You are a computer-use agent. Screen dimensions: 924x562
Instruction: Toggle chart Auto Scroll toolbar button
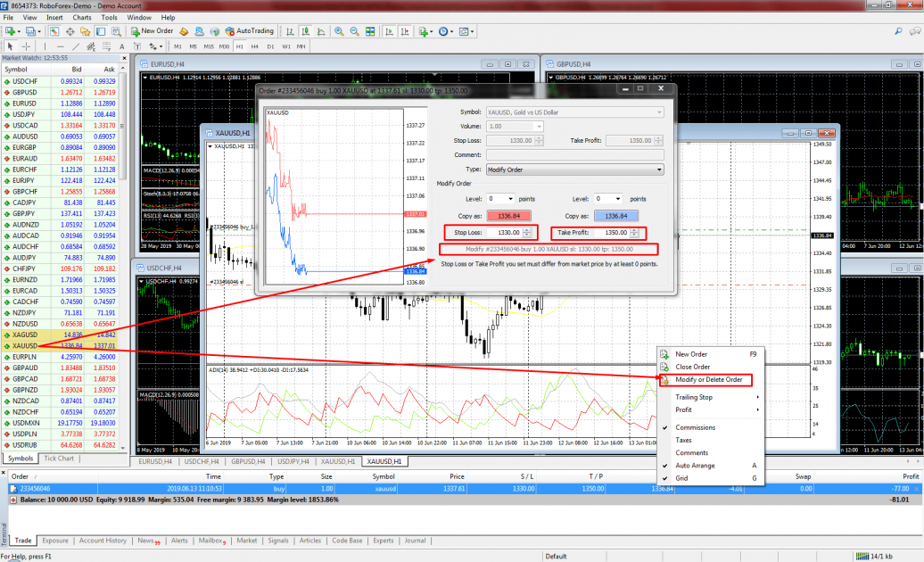[x=389, y=31]
